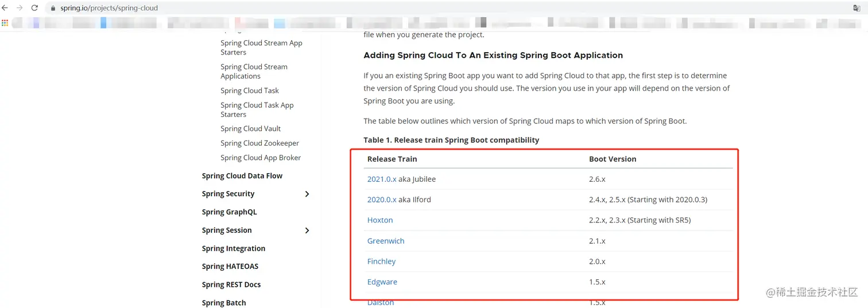
Task: Click the spring.io/projects/spring-cloud address bar
Action: pos(109,8)
